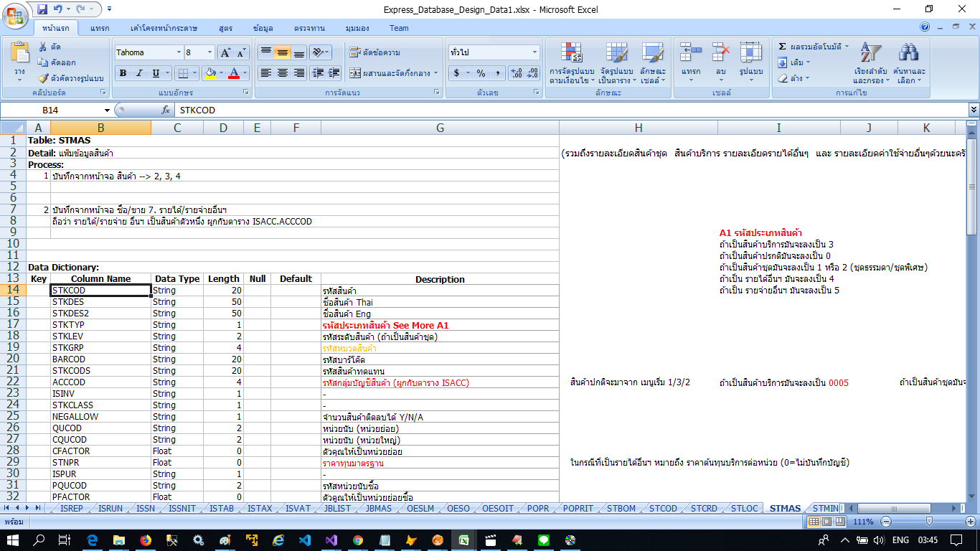Screen dimensions: 980x551
Task: Click the Insert cells (แทรก) icon in cells group
Action: point(691,52)
